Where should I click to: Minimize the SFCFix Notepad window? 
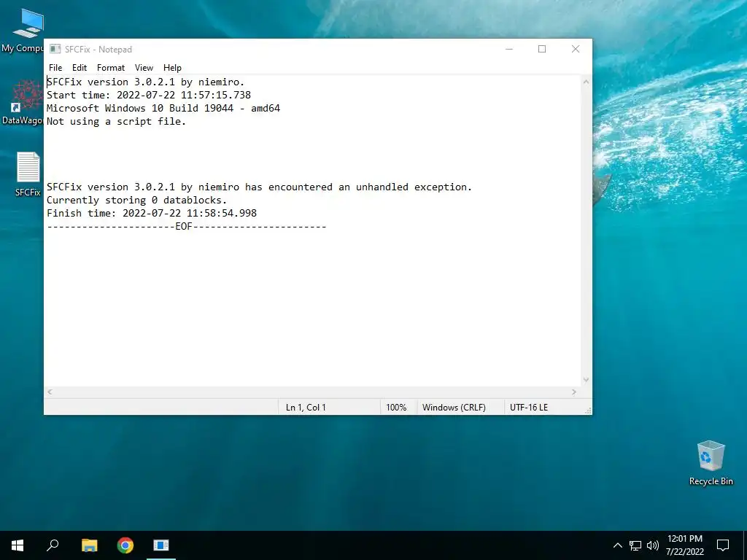pos(509,49)
